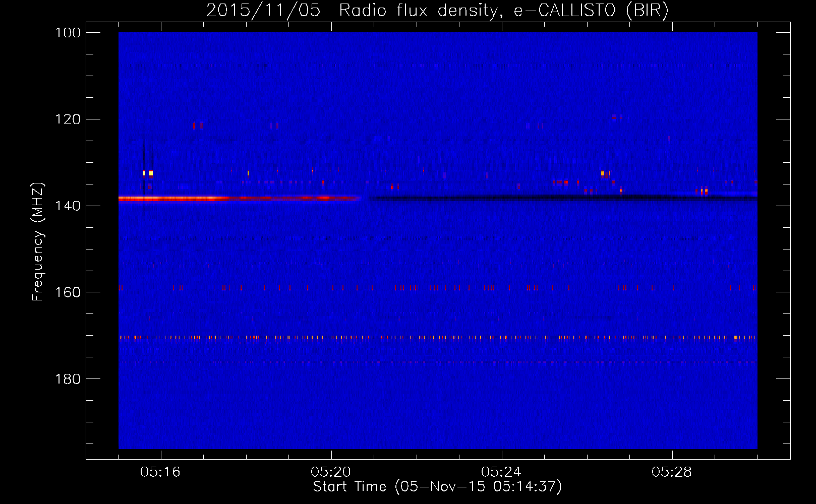Click the dark absorption band near 138 MHz

563,198
